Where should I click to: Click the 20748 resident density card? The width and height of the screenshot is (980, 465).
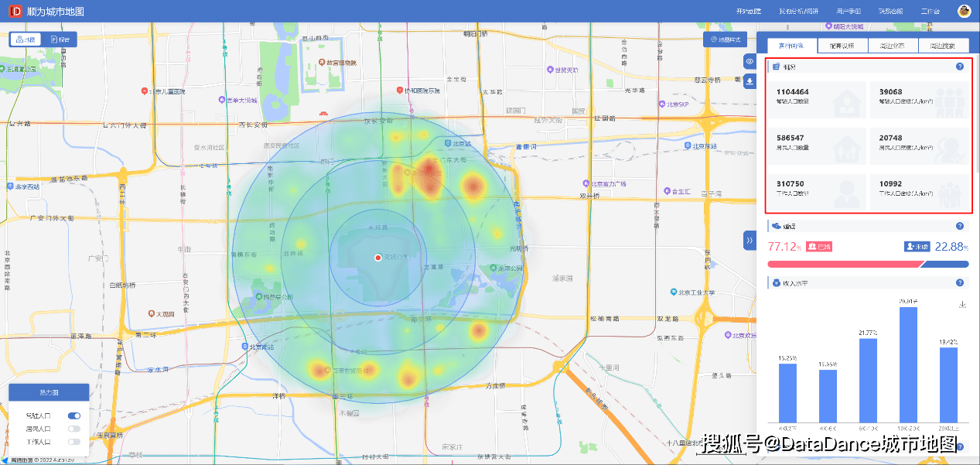point(919,146)
